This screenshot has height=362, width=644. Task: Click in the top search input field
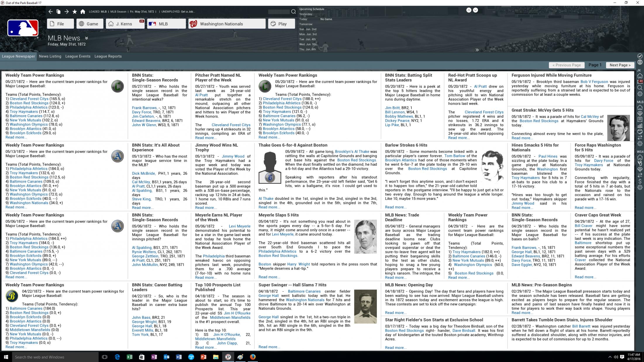click(279, 12)
